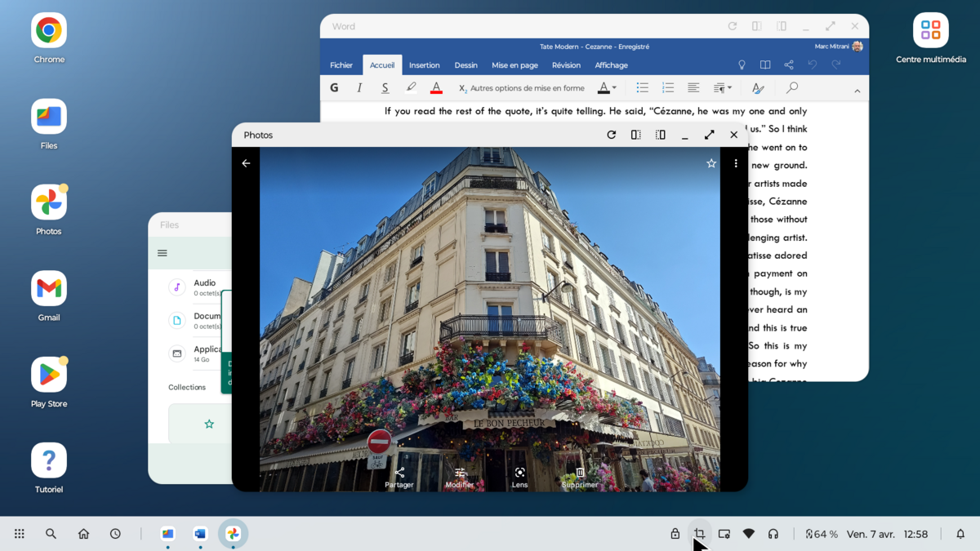This screenshot has width=980, height=551.
Task: Open text styles icon in Word
Action: click(758, 88)
